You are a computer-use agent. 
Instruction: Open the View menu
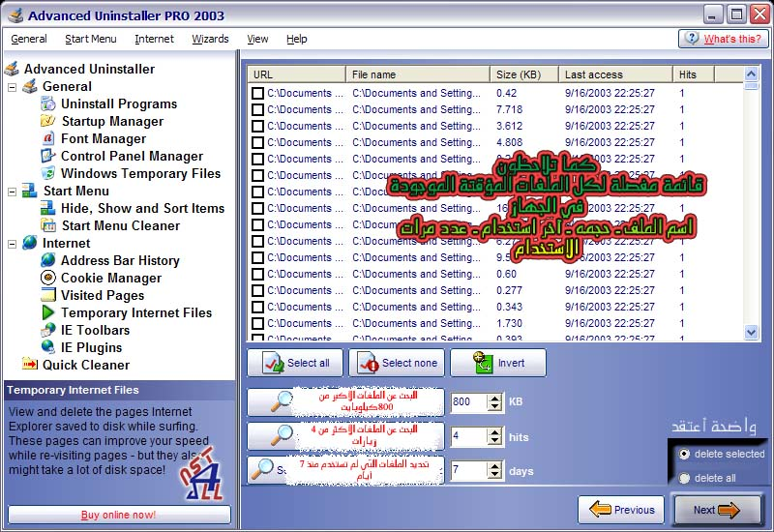[x=257, y=39]
